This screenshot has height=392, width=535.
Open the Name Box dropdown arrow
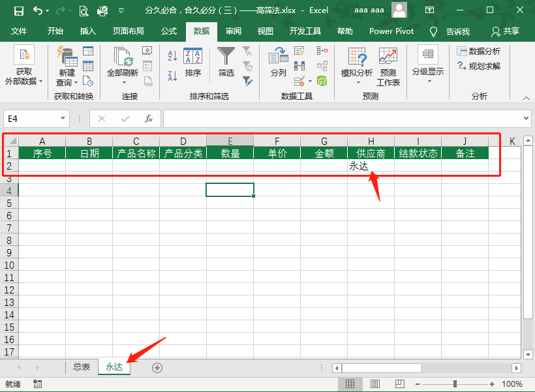coord(61,119)
